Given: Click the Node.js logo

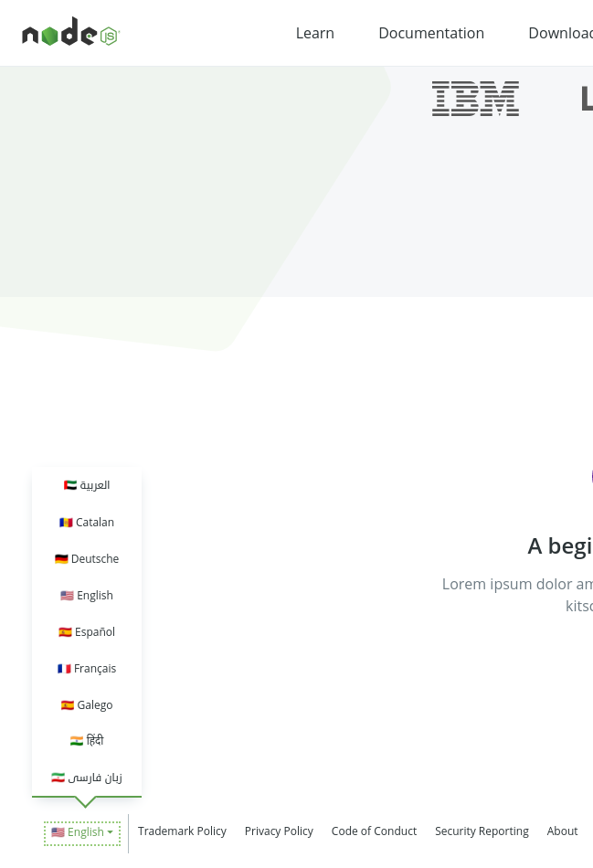Looking at the screenshot, I should click(x=71, y=32).
